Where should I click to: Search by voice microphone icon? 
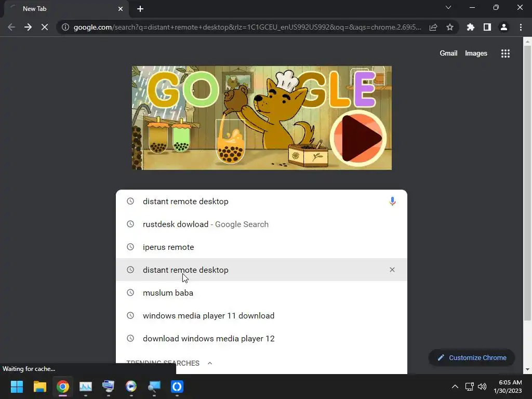click(392, 201)
